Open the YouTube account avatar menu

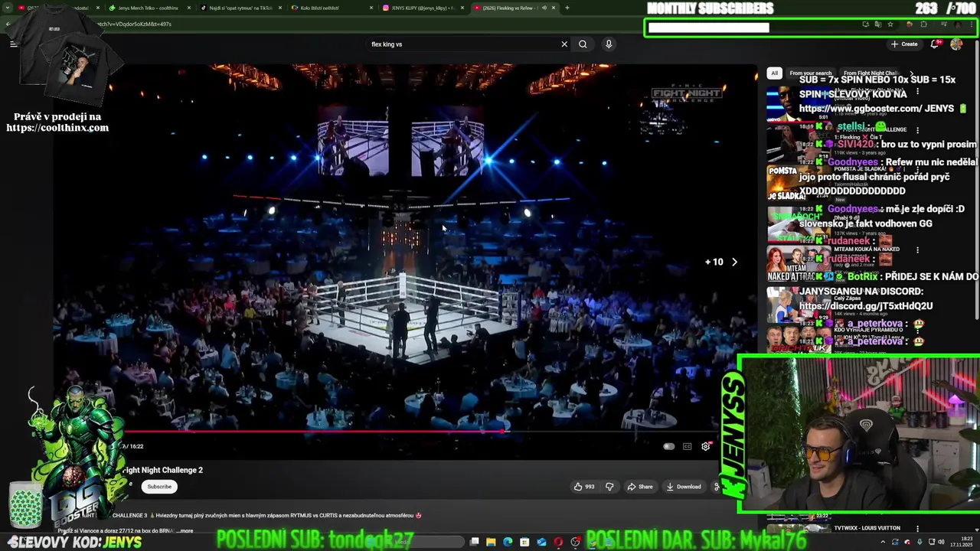coord(956,44)
